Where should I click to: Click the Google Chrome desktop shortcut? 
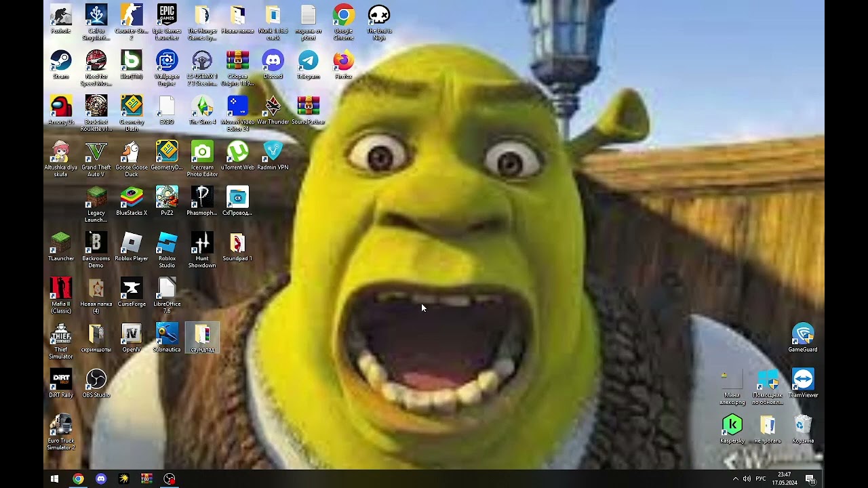(344, 22)
